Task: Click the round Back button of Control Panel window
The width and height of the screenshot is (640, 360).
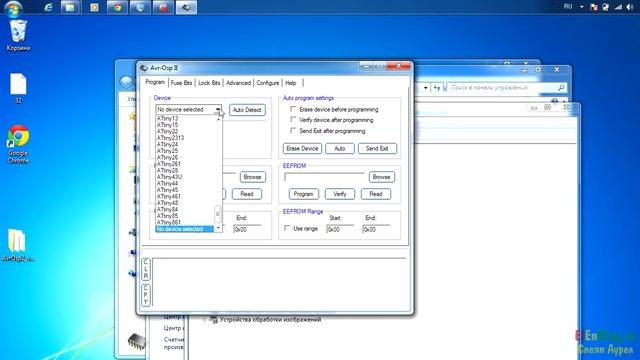Action: (x=126, y=82)
